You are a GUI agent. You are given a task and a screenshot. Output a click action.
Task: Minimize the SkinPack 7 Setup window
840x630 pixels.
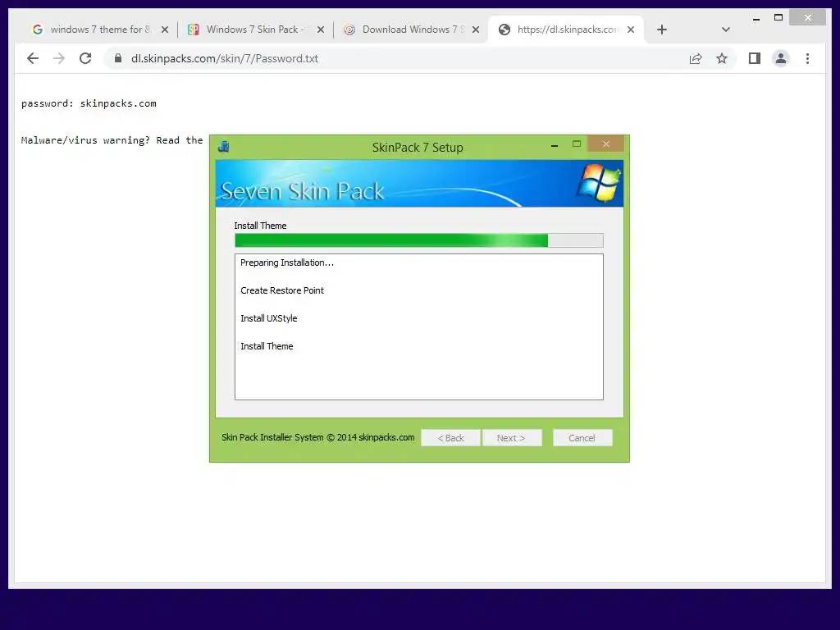coord(555,144)
